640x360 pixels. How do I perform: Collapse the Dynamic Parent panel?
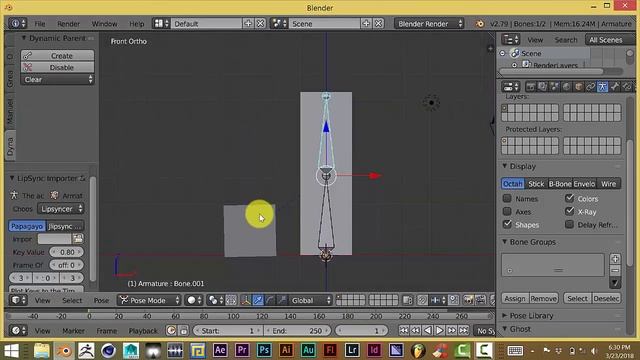(24, 38)
